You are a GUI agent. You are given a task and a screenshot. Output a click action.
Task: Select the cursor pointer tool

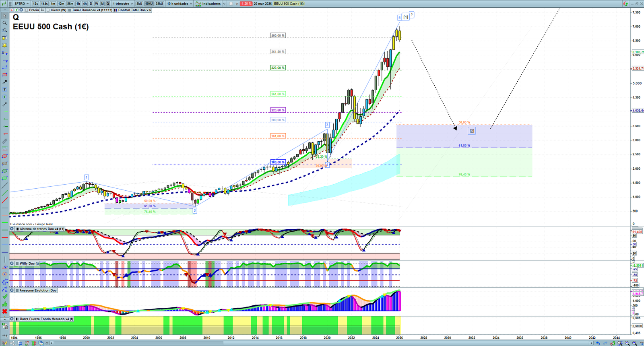(x=4, y=16)
